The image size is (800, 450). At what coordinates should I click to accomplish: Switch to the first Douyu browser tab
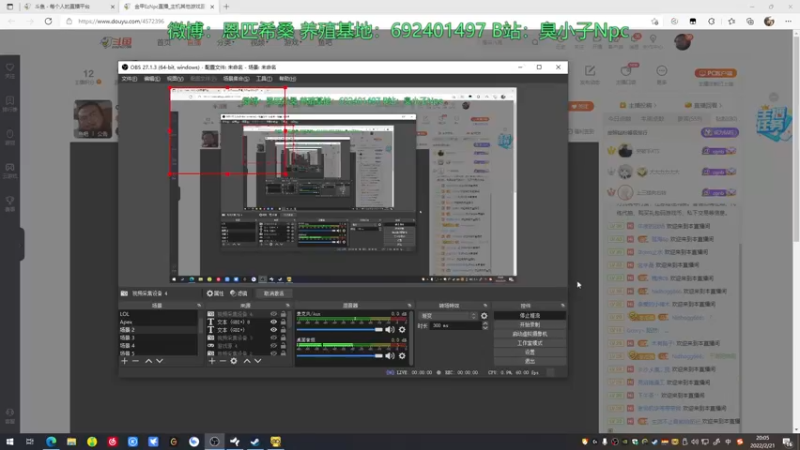(x=69, y=7)
